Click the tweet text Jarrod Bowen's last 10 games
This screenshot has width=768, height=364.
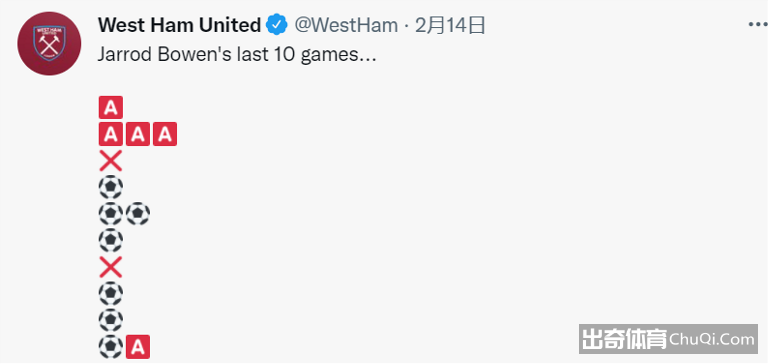pos(237,55)
